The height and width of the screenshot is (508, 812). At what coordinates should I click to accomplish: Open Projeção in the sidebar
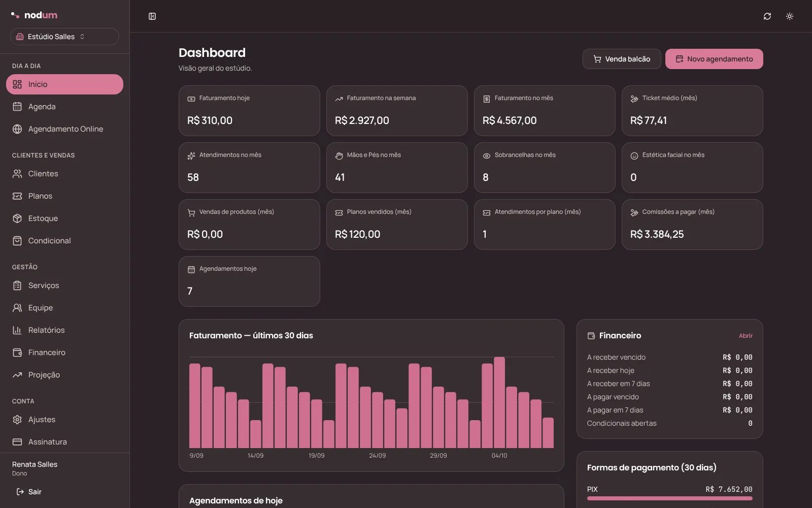tap(64, 375)
